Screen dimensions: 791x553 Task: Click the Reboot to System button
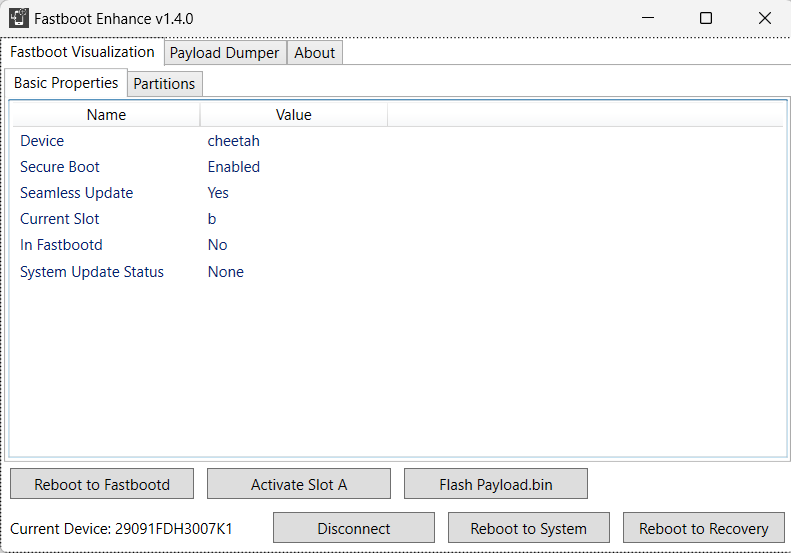click(528, 528)
